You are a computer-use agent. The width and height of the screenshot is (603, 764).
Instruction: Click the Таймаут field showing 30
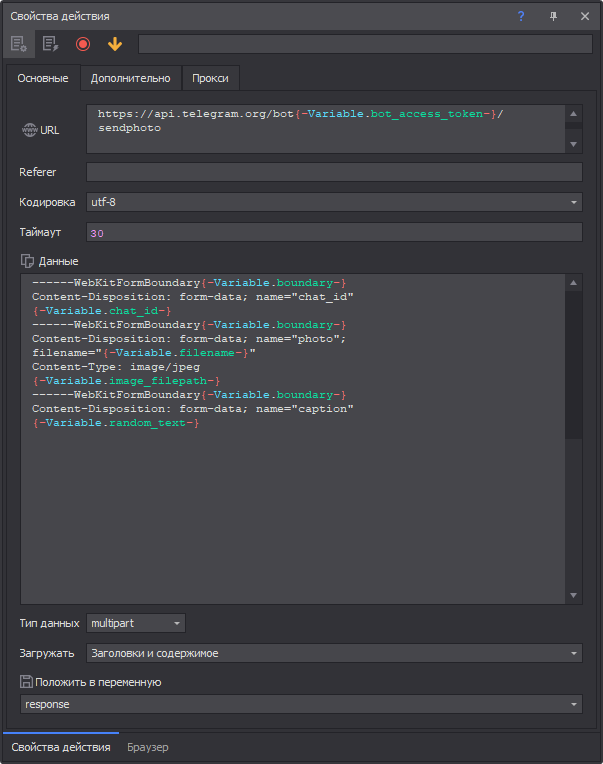334,233
